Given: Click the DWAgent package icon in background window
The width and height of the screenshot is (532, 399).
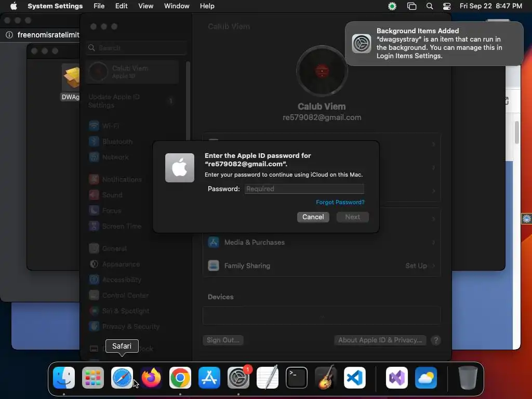Looking at the screenshot, I should pos(71,77).
